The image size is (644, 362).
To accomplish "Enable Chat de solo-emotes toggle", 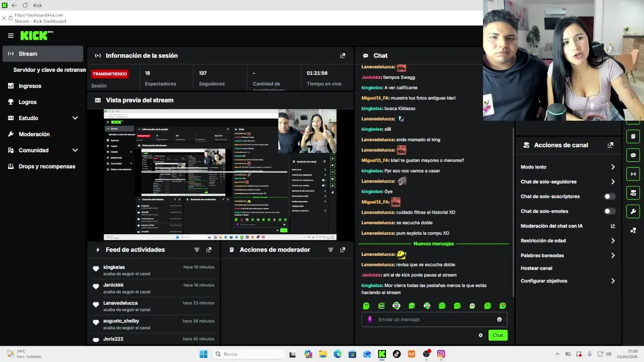I will click(x=609, y=211).
